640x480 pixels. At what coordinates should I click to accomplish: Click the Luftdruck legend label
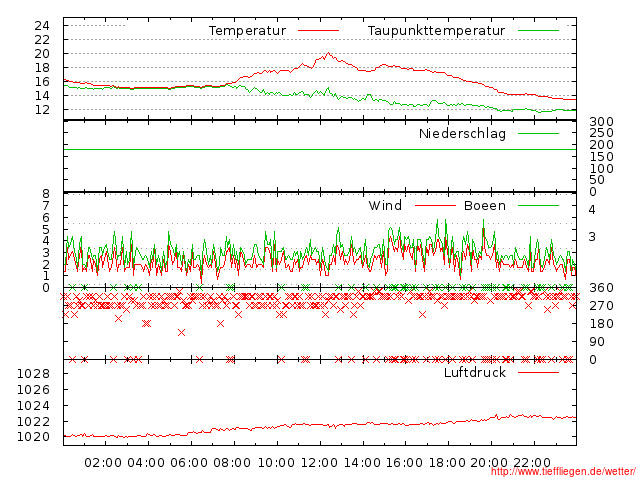point(475,372)
